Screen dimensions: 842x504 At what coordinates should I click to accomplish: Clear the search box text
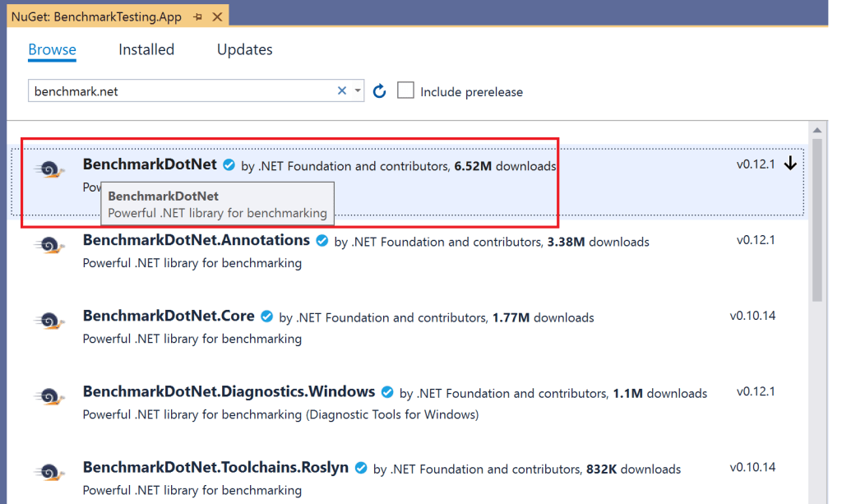pos(342,91)
